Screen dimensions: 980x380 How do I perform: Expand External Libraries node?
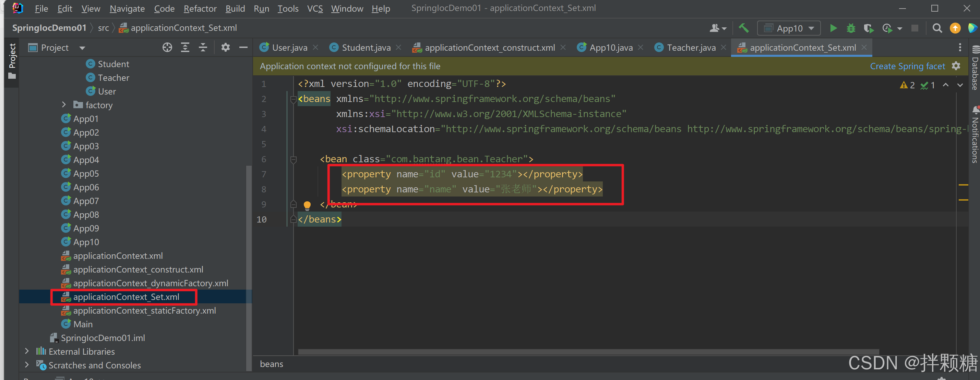27,351
